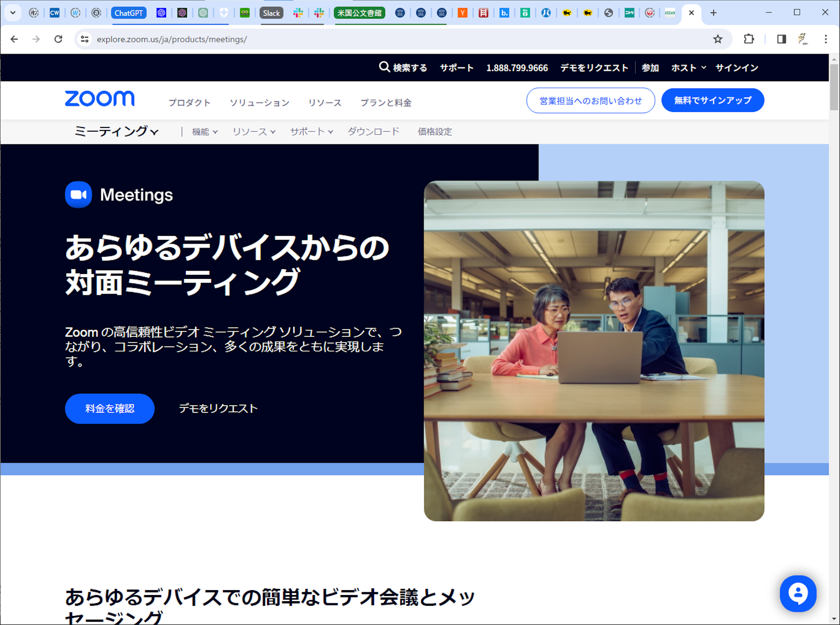
Task: Reload the page with refresh icon
Action: 58,39
